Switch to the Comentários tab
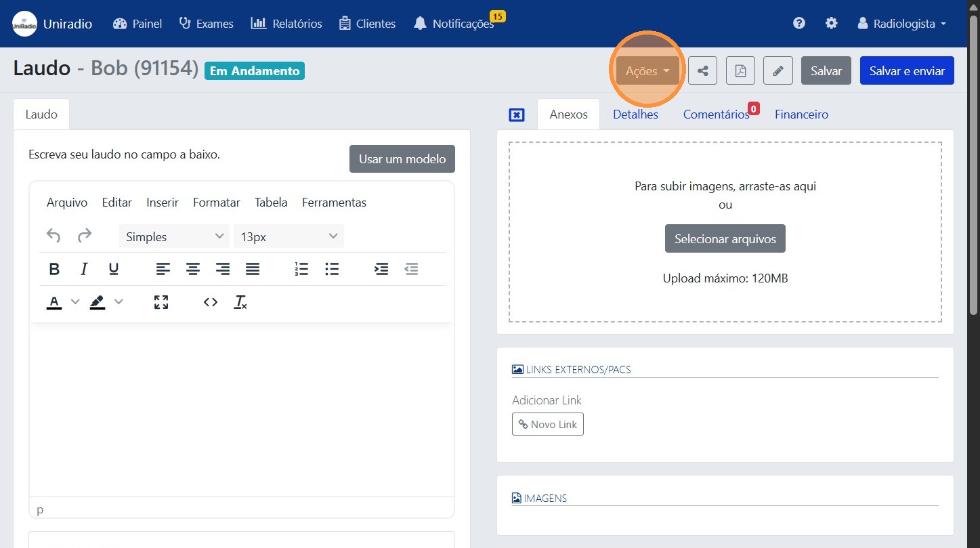The width and height of the screenshot is (980, 548). 715,114
